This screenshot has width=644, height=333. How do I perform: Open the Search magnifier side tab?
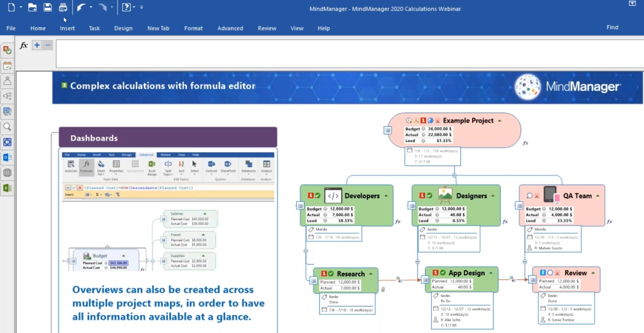[x=7, y=127]
